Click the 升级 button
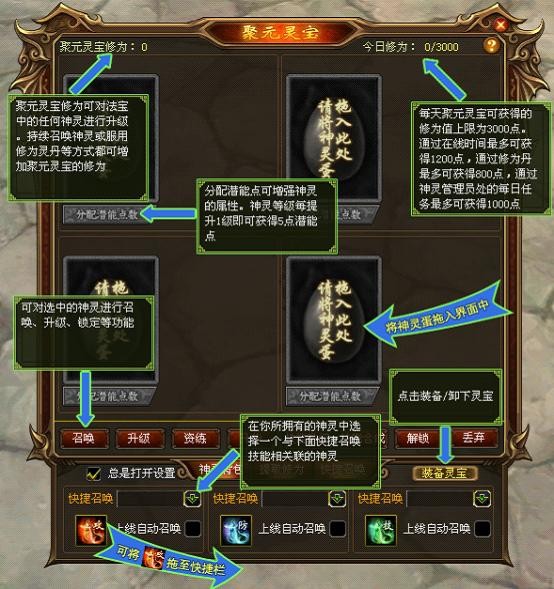The height and width of the screenshot is (589, 554). (x=139, y=438)
